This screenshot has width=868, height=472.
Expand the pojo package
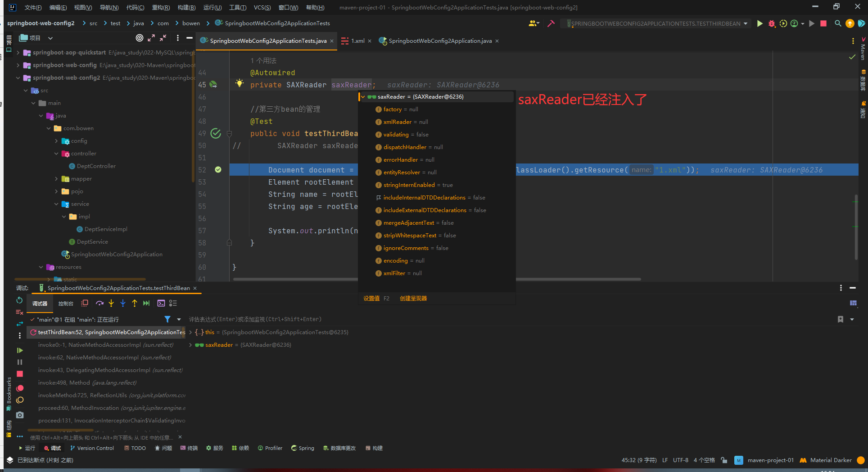pos(56,191)
